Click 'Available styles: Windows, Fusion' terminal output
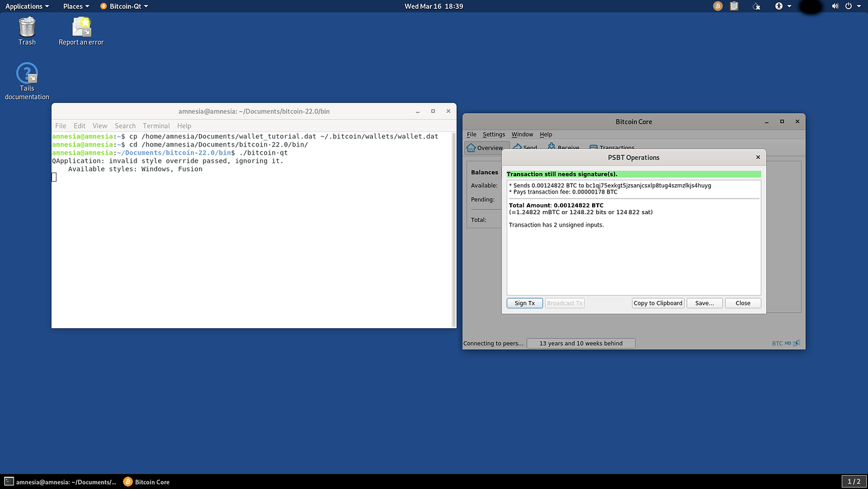Screen dimensions: 868x489 point(135,169)
